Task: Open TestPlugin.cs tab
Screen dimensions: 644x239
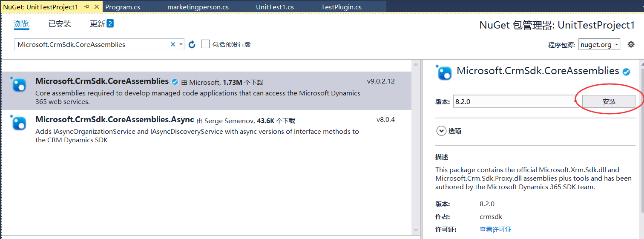Action: (x=341, y=7)
